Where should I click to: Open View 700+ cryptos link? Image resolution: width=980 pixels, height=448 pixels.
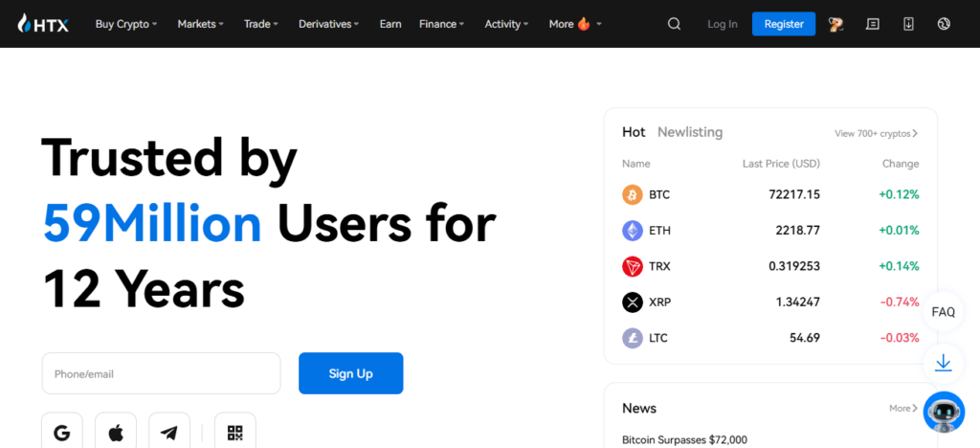coord(877,133)
